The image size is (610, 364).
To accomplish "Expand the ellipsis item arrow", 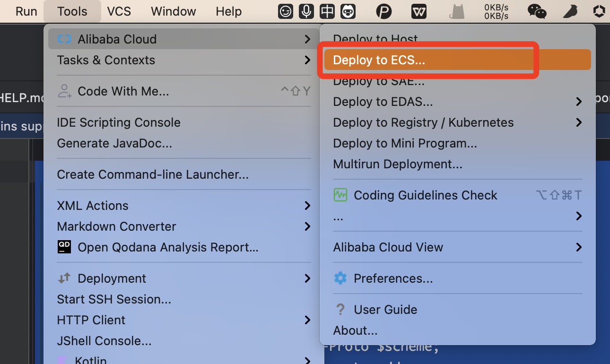I will (x=579, y=216).
